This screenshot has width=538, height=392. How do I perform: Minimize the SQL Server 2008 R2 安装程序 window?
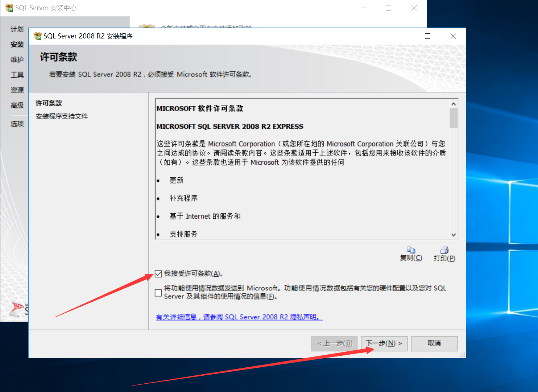pyautogui.click(x=402, y=36)
